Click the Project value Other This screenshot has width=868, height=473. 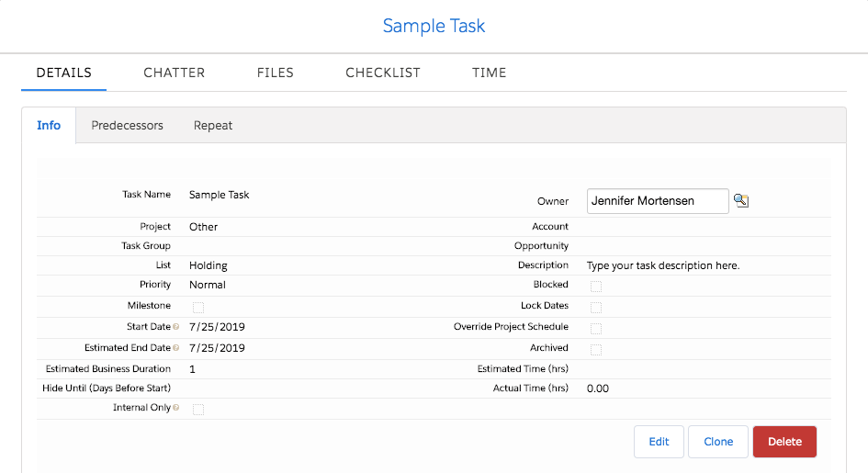pos(203,227)
